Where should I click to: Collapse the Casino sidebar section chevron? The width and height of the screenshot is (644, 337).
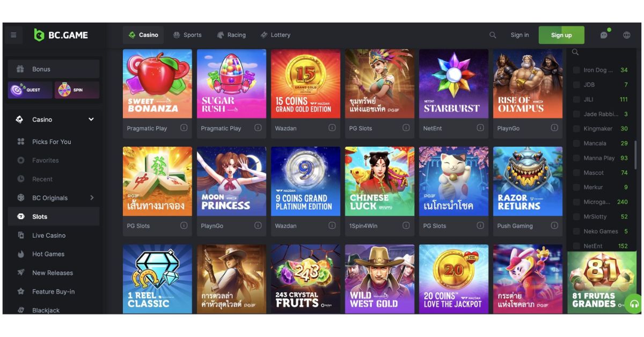[x=91, y=120]
